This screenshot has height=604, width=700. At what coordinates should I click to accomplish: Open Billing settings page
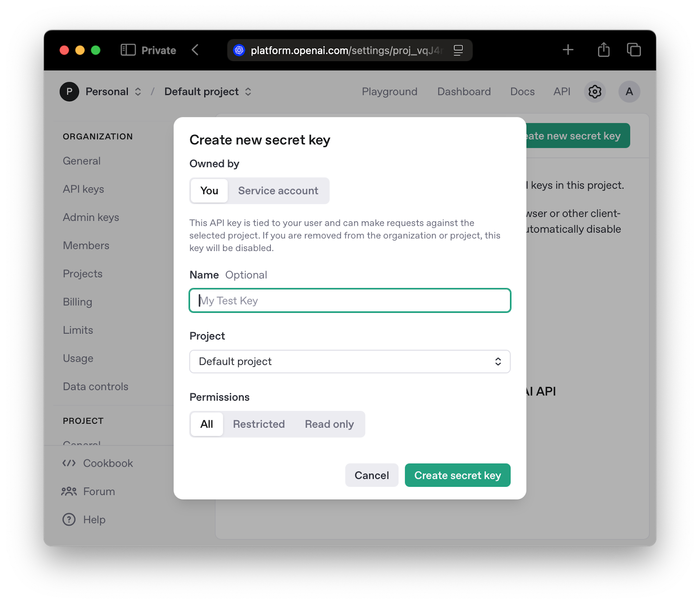click(77, 302)
